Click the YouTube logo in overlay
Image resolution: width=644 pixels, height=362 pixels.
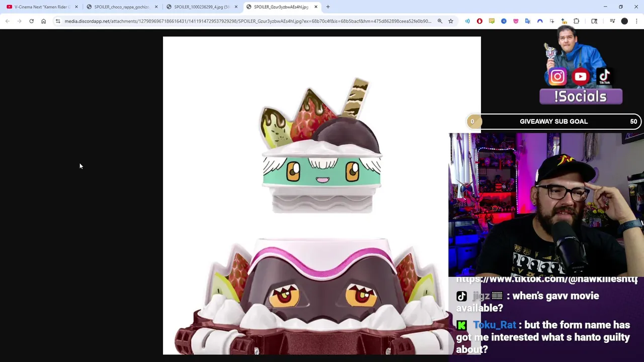[x=581, y=76]
